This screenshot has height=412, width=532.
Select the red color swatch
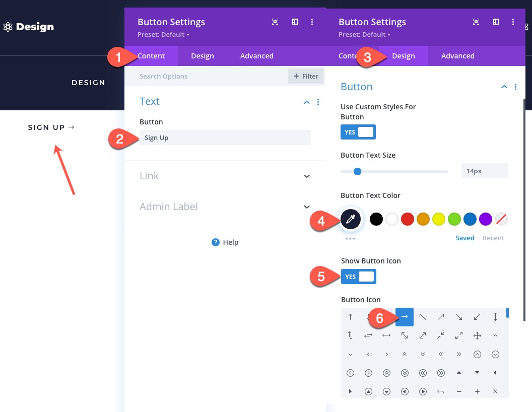[x=408, y=219]
